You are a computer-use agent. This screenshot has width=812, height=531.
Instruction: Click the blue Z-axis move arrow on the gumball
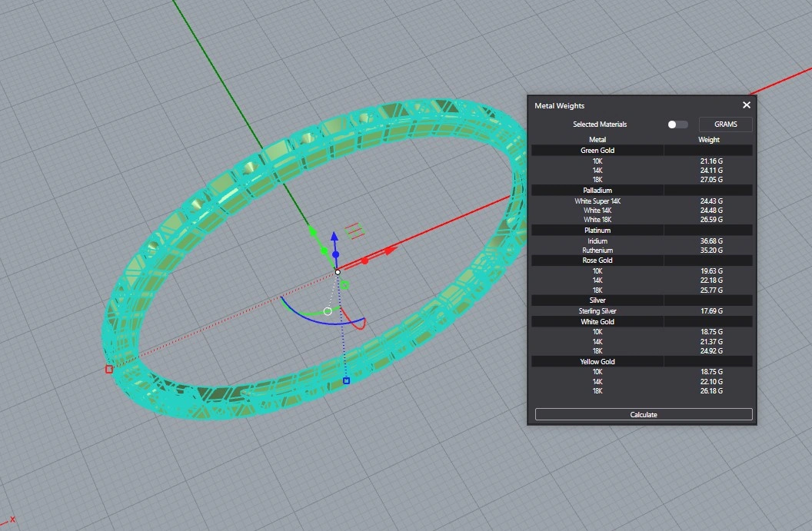point(335,237)
